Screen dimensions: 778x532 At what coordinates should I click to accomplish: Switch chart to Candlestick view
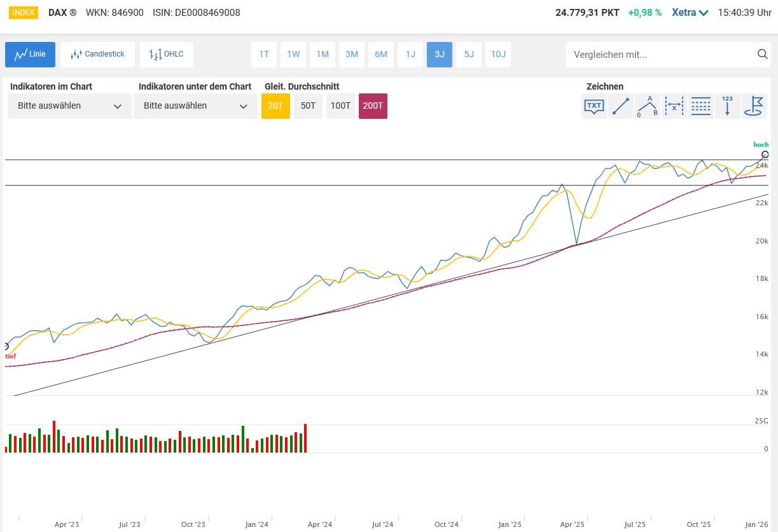[98, 55]
